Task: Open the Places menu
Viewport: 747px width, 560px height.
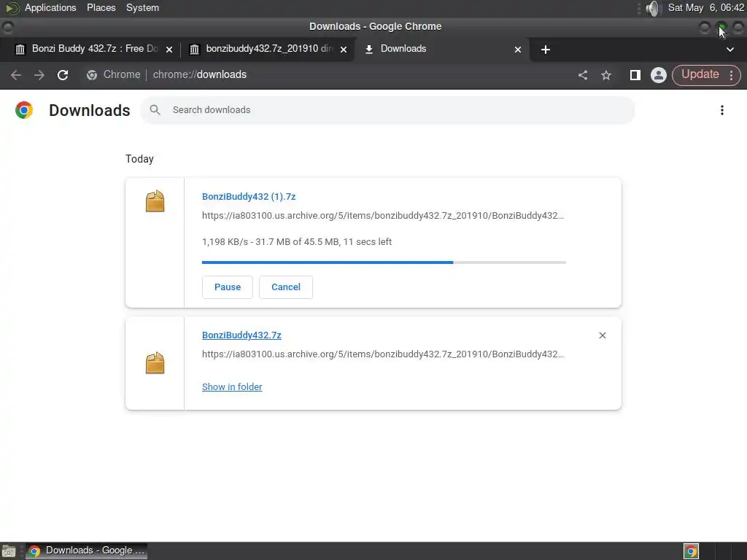Action: pos(101,7)
